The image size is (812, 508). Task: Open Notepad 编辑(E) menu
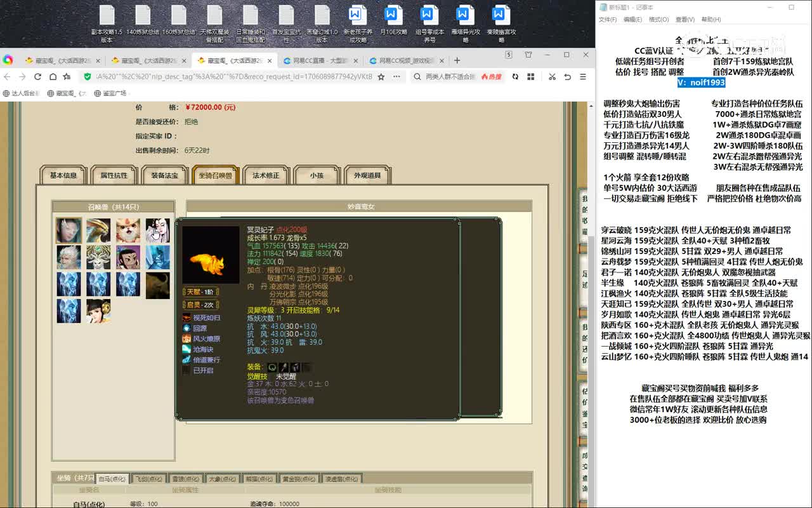click(x=632, y=20)
